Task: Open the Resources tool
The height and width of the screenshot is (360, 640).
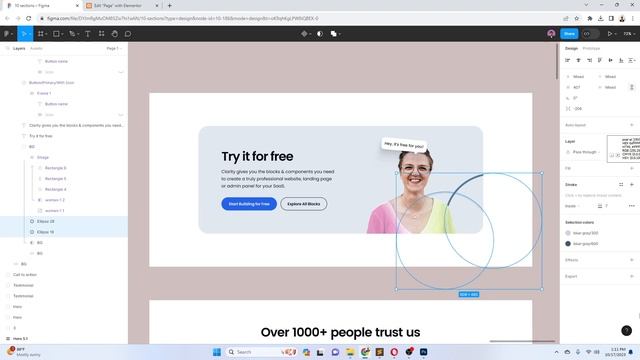Action: [101, 34]
